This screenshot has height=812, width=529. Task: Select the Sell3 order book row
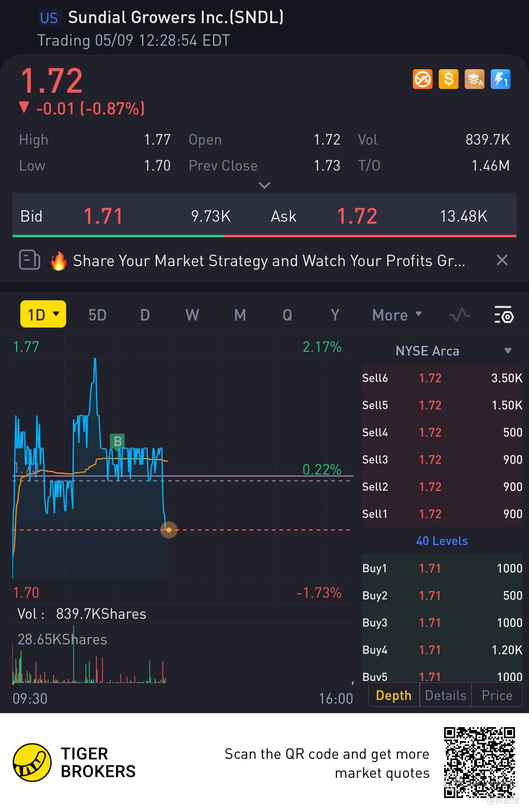coord(442,459)
